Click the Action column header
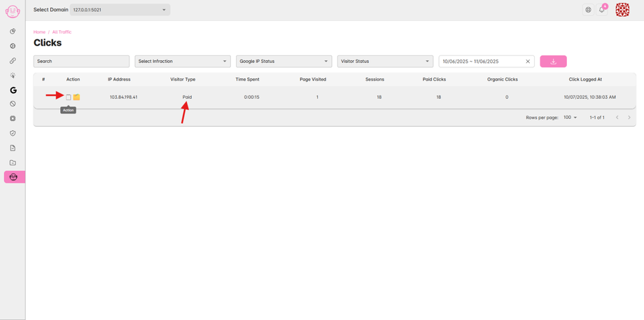Screen dimensions: 644x320 [x=73, y=79]
